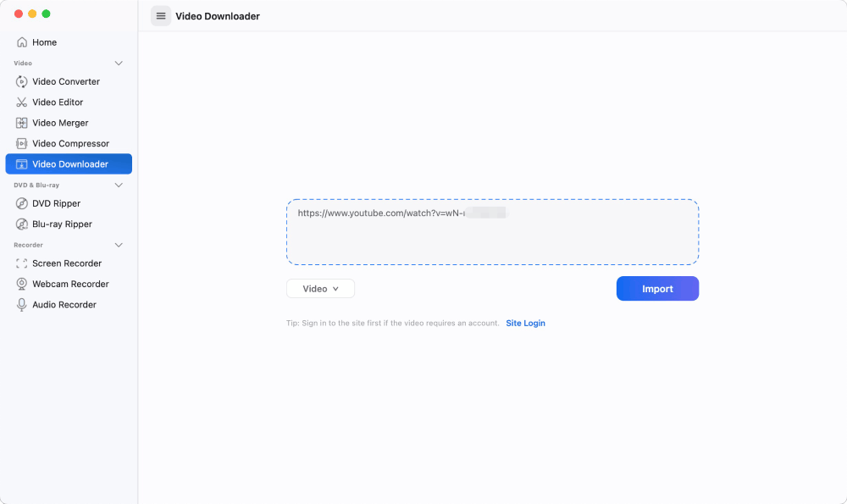Click the sign-in tip text
The width and height of the screenshot is (847, 504).
(393, 323)
